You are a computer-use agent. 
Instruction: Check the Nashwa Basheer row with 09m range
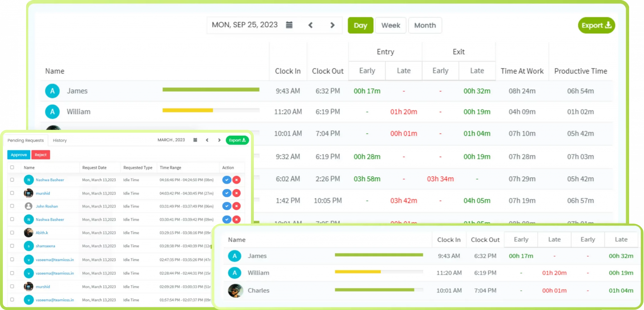coord(12,219)
